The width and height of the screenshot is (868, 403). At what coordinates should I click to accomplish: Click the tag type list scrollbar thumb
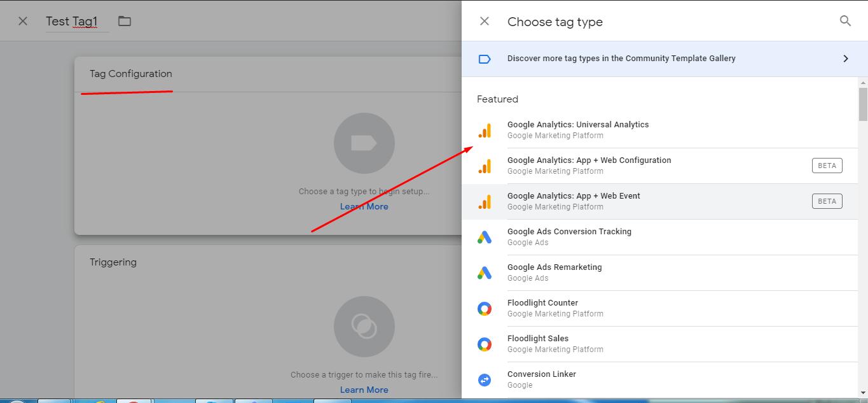[x=863, y=104]
